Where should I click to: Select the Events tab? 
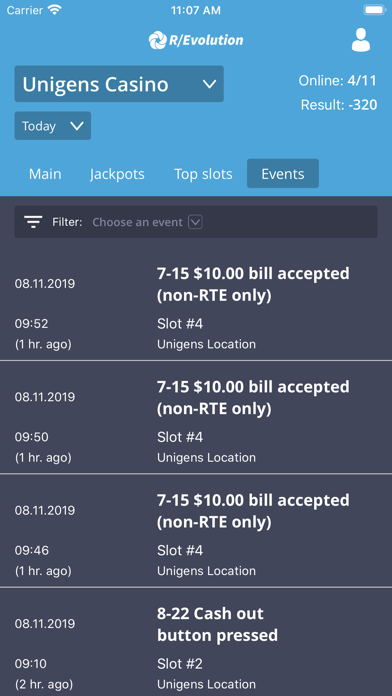283,174
